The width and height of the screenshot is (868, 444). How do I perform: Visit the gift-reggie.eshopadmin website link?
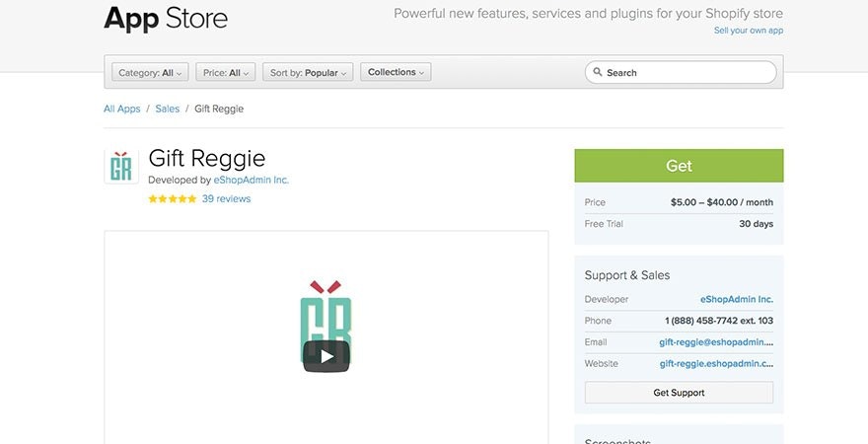pyautogui.click(x=716, y=364)
